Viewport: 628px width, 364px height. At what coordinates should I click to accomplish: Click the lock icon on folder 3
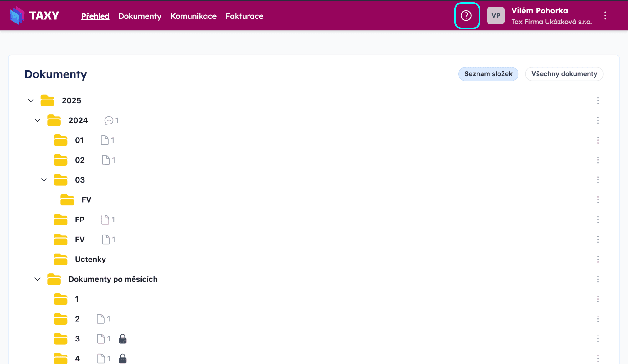(x=123, y=339)
